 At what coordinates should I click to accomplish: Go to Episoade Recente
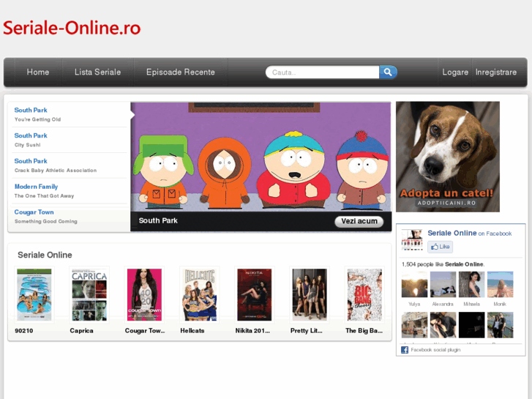pos(181,72)
